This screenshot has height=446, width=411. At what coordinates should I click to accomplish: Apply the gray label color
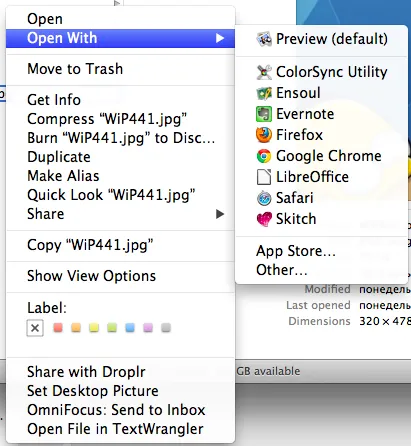pyautogui.click(x=166, y=328)
